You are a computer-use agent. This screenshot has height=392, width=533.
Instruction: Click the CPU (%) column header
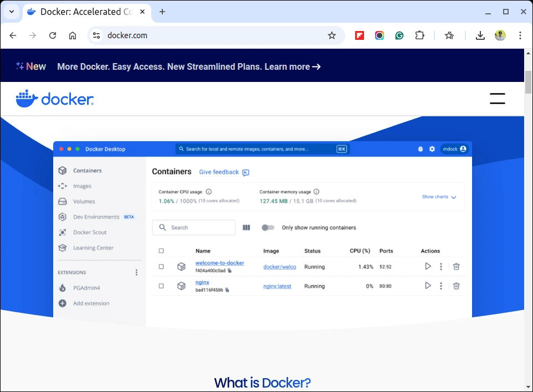(360, 251)
